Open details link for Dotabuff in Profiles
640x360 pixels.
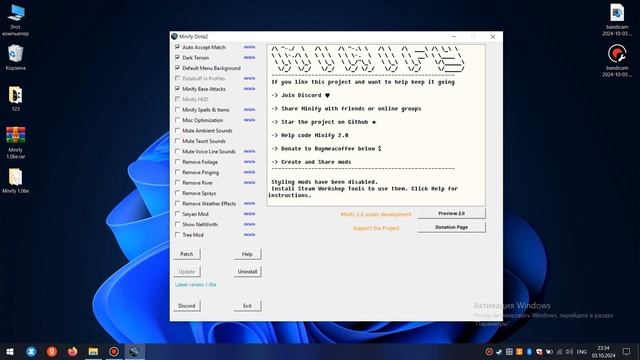[249, 78]
